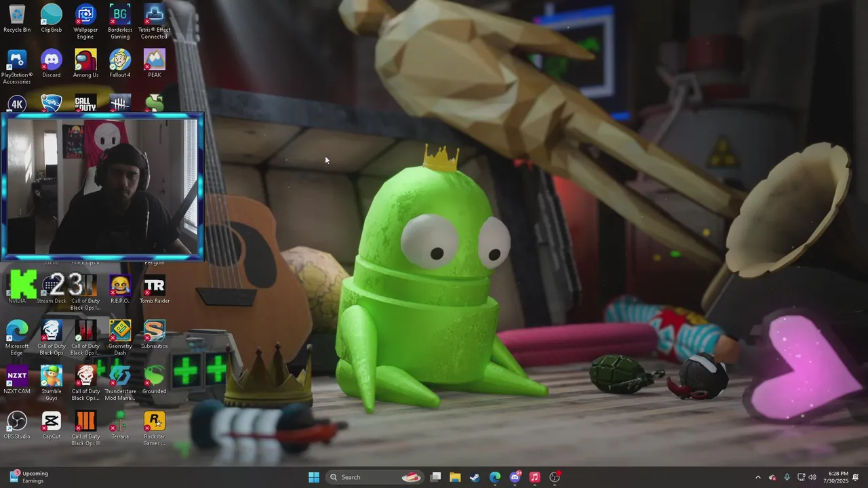868x488 pixels.
Task: Select the Borderless Gaming icon
Action: click(x=120, y=22)
